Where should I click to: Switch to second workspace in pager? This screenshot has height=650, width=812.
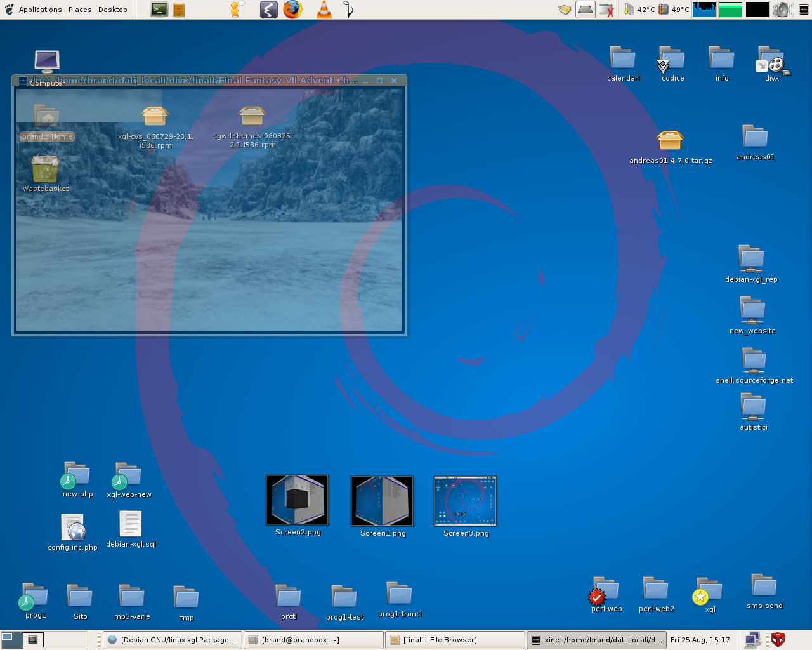click(x=34, y=640)
